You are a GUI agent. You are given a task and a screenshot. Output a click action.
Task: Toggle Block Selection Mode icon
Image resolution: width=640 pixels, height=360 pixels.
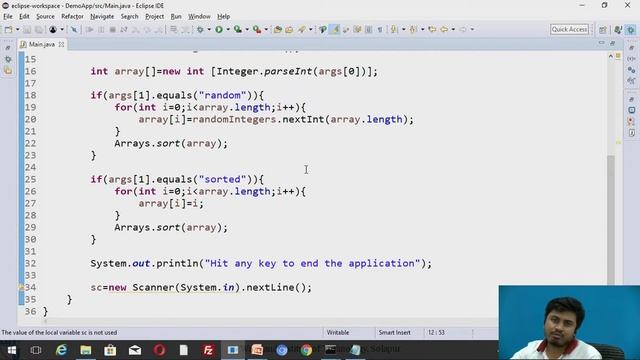[369, 29]
